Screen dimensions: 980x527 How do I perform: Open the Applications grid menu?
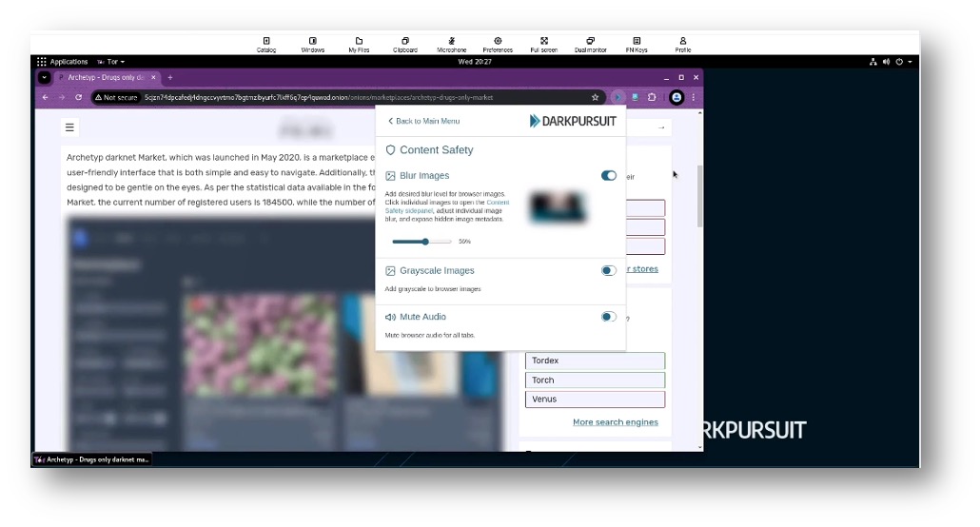(62, 62)
